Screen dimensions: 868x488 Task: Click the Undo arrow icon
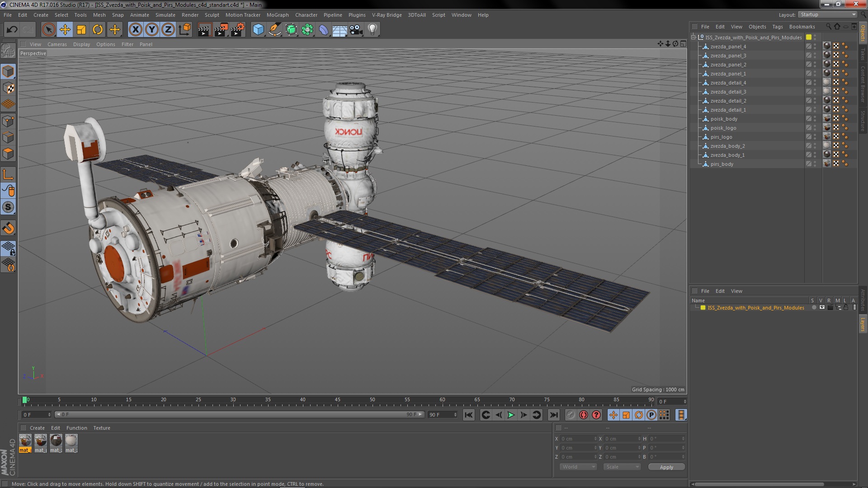tap(12, 30)
